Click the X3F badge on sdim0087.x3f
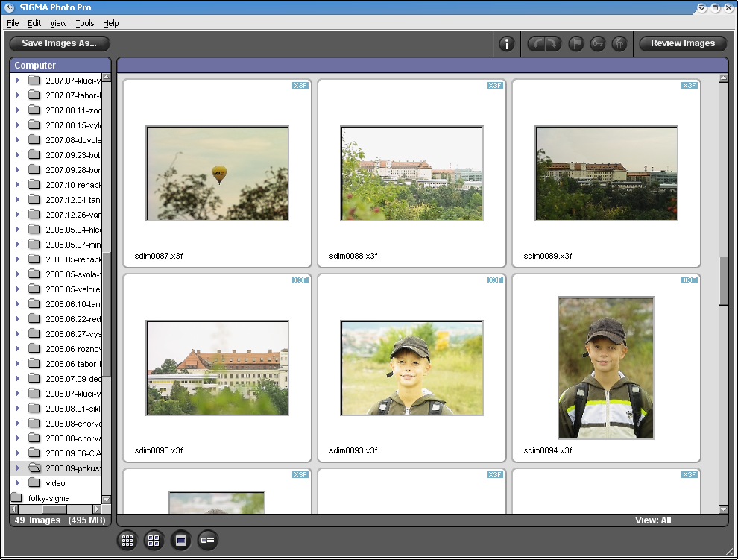This screenshot has width=738, height=560. [x=300, y=86]
